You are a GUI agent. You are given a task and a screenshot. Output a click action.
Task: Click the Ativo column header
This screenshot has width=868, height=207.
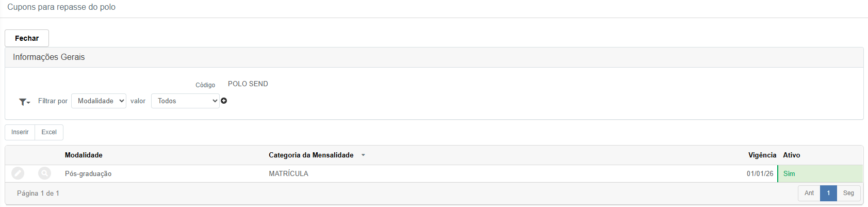791,155
